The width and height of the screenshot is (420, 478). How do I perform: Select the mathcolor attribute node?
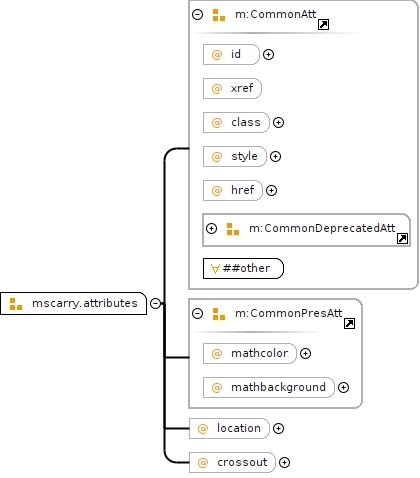tap(250, 353)
